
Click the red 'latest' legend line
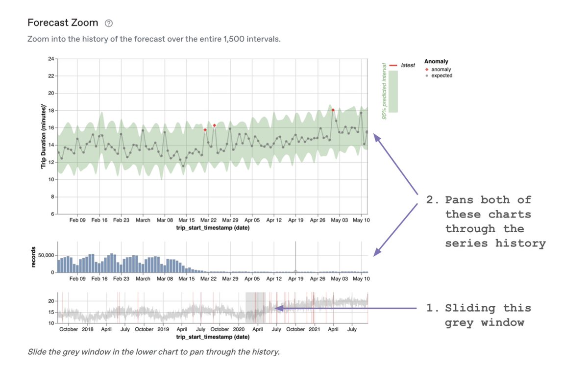(x=393, y=65)
